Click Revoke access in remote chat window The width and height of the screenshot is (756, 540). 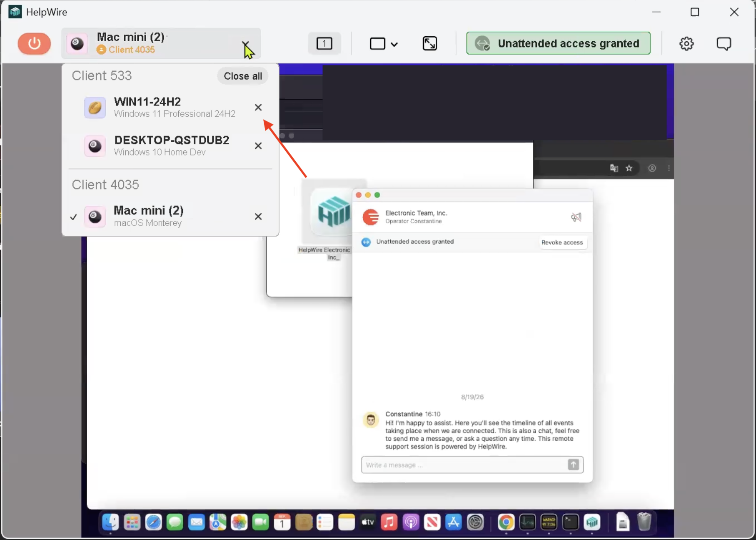pyautogui.click(x=562, y=242)
